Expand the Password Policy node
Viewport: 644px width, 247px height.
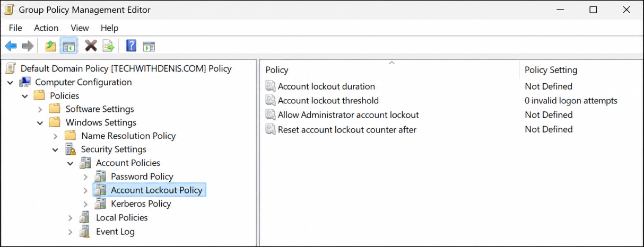coord(86,177)
